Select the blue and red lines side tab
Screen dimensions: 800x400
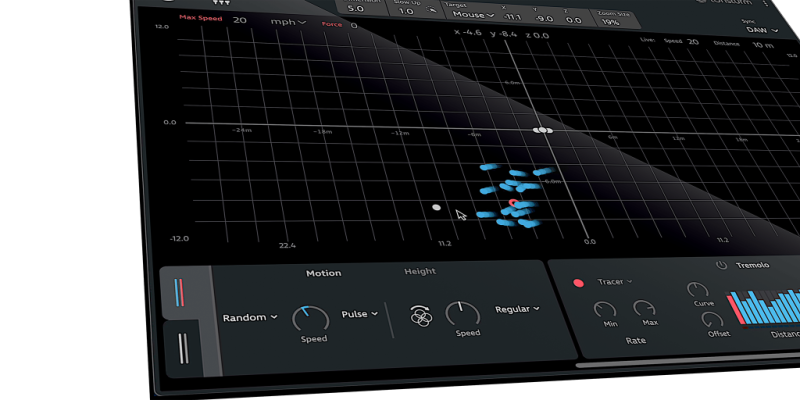click(180, 292)
